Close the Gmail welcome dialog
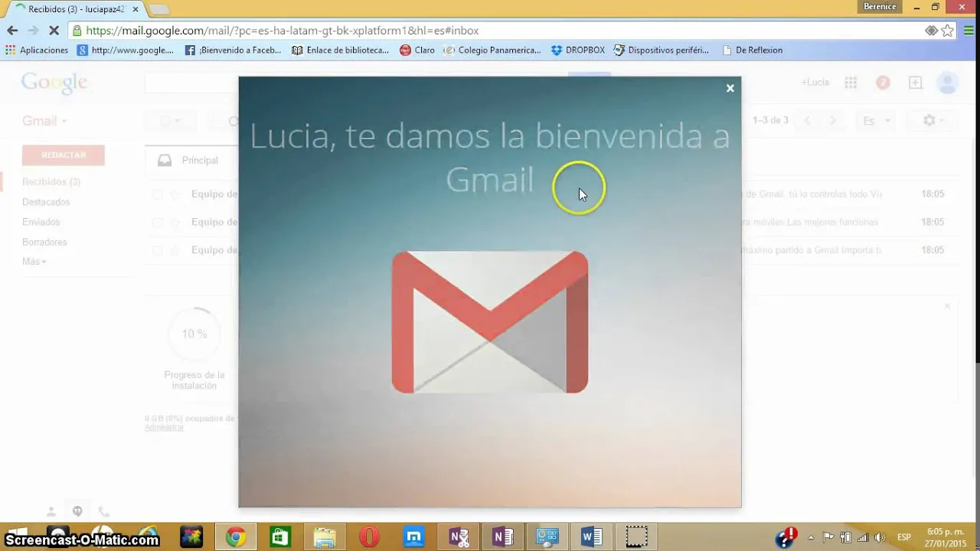 coord(730,88)
